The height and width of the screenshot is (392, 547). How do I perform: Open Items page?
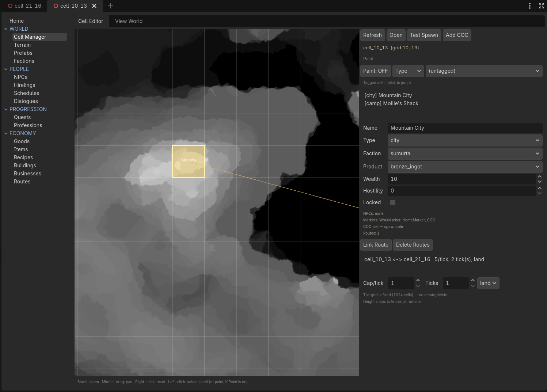21,149
